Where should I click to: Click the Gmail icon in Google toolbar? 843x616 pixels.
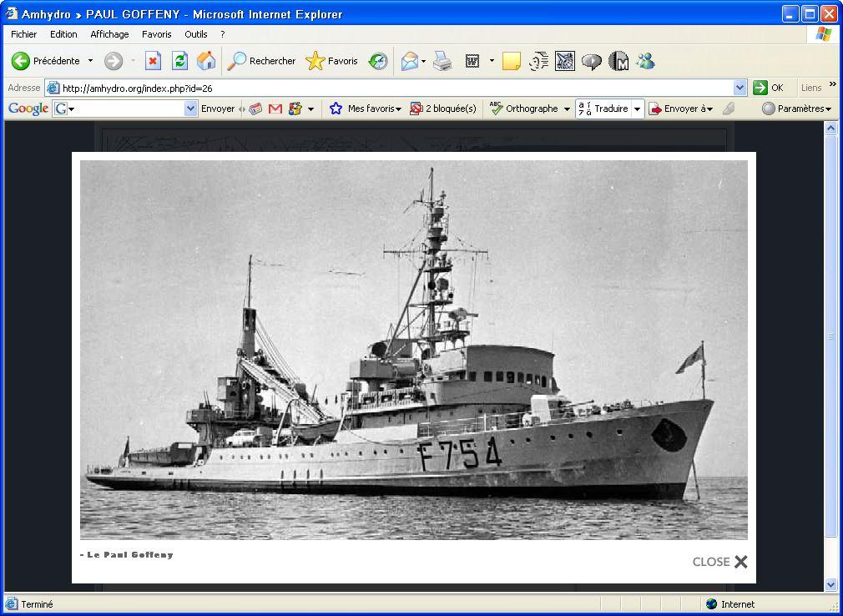pyautogui.click(x=275, y=109)
